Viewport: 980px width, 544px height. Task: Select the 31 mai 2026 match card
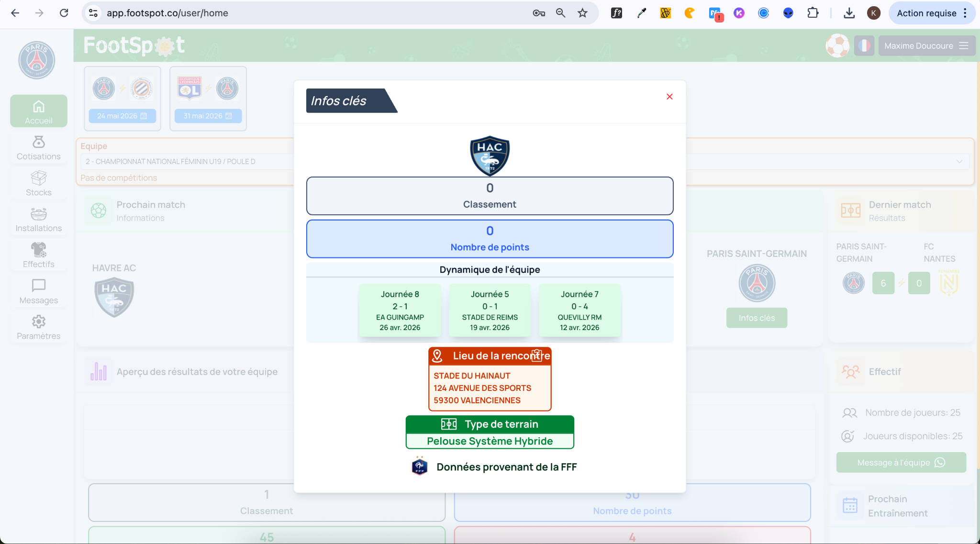pos(208,99)
